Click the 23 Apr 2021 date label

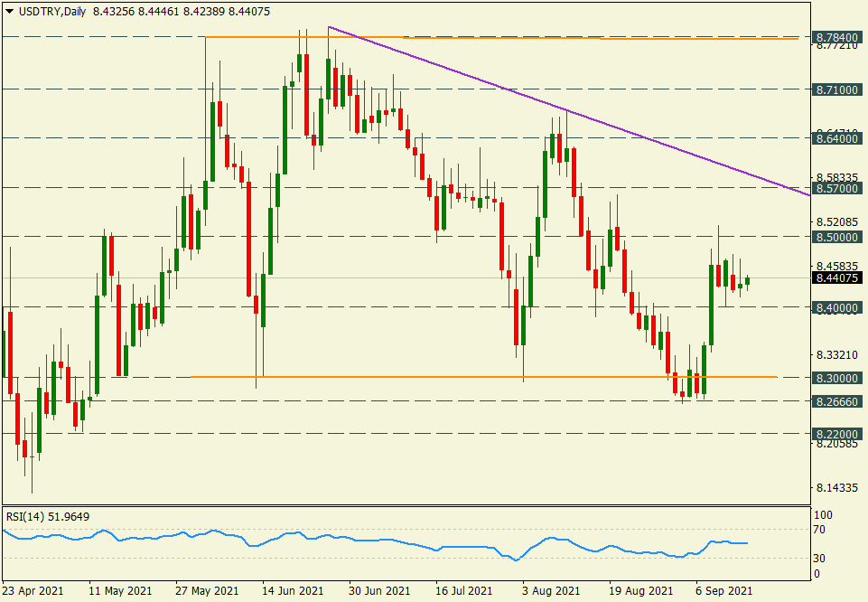point(33,591)
